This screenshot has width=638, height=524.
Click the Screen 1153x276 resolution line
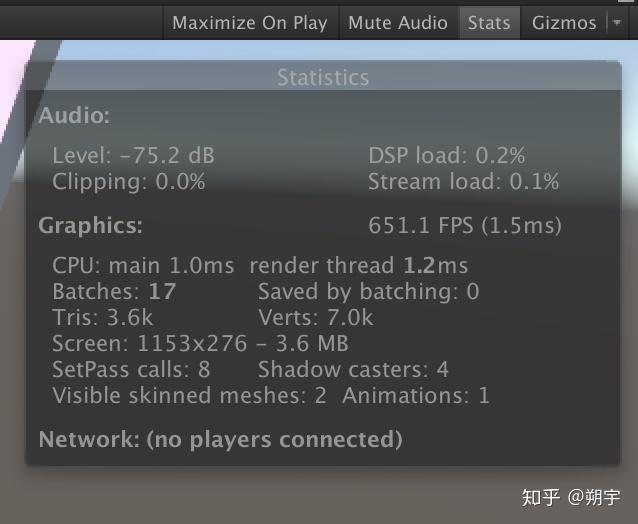pyautogui.click(x=201, y=343)
